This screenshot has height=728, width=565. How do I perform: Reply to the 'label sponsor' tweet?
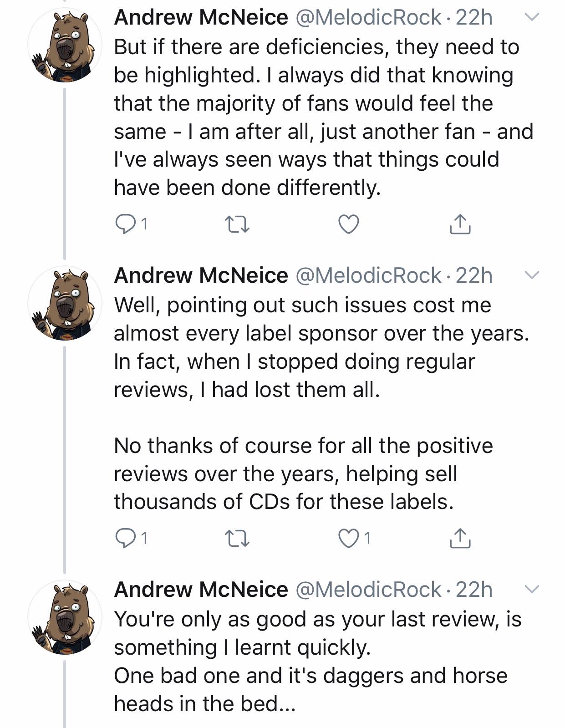124,539
